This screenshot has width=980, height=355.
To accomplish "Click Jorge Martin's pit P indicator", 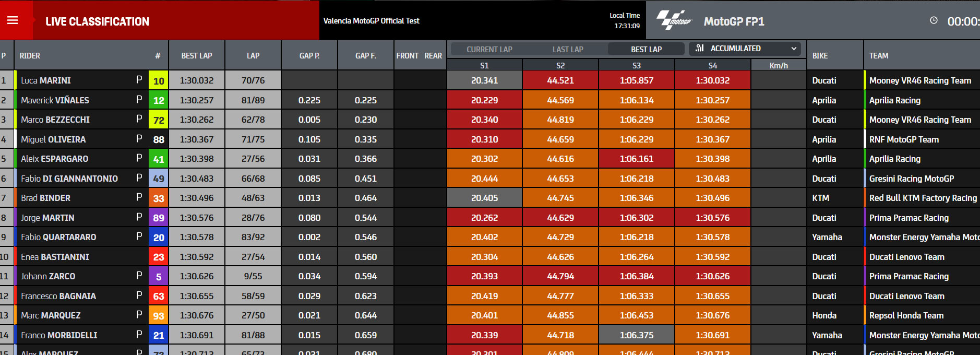I will tap(139, 217).
